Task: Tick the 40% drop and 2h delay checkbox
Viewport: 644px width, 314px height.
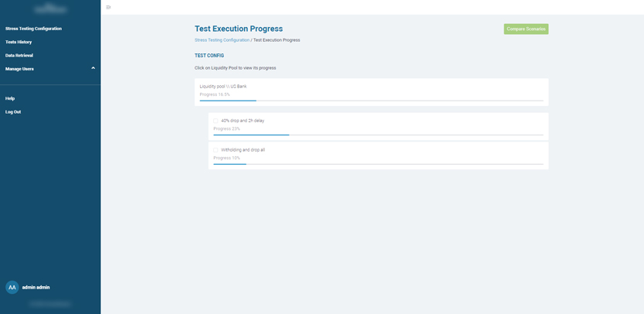Action: point(216,121)
